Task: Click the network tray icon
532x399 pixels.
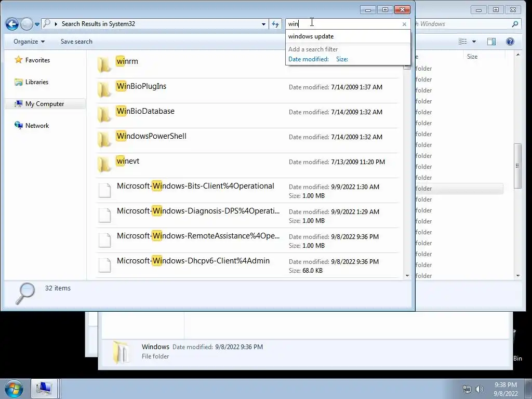Action: 467,389
